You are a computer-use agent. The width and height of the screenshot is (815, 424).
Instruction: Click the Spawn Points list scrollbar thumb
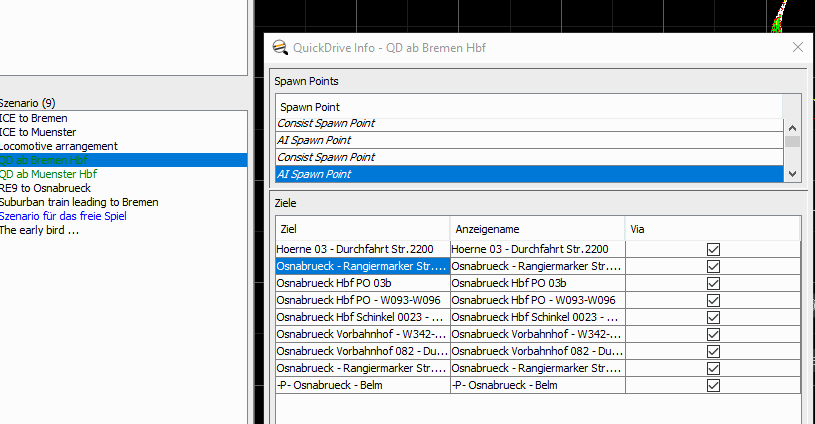coord(792,142)
